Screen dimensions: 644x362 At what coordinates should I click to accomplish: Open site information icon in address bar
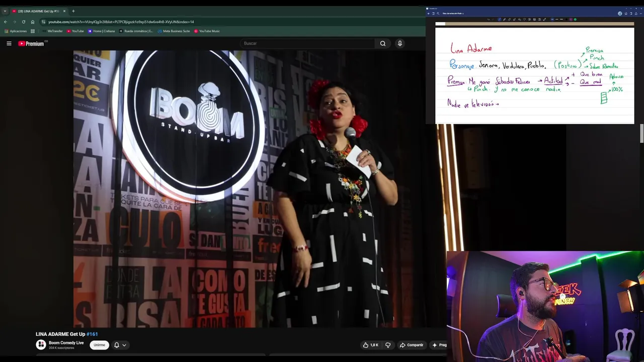point(44,22)
